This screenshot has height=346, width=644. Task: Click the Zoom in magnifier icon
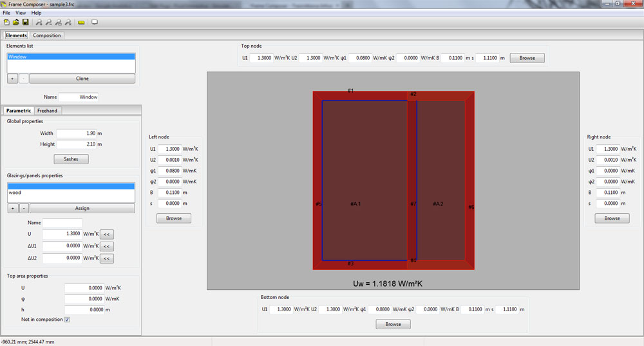click(x=39, y=22)
